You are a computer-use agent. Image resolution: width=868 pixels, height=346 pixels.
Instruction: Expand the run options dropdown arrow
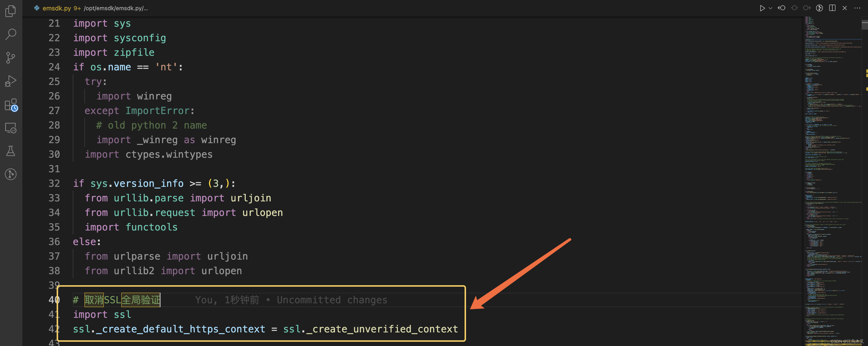(x=770, y=8)
